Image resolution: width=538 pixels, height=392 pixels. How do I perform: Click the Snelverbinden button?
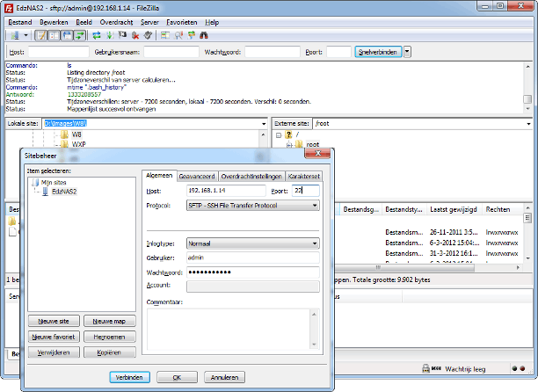(378, 52)
